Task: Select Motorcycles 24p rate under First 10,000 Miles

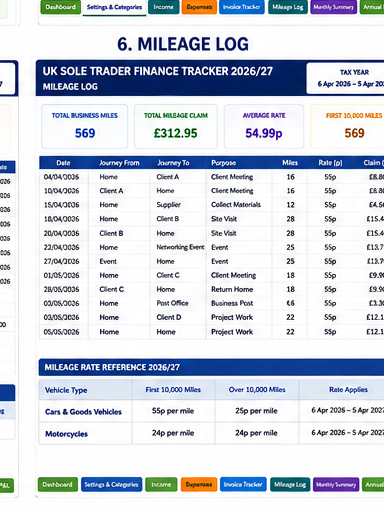Action: [173, 433]
